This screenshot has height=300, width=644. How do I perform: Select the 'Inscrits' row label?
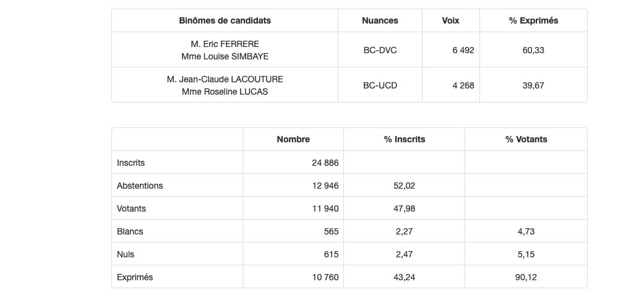click(x=131, y=163)
